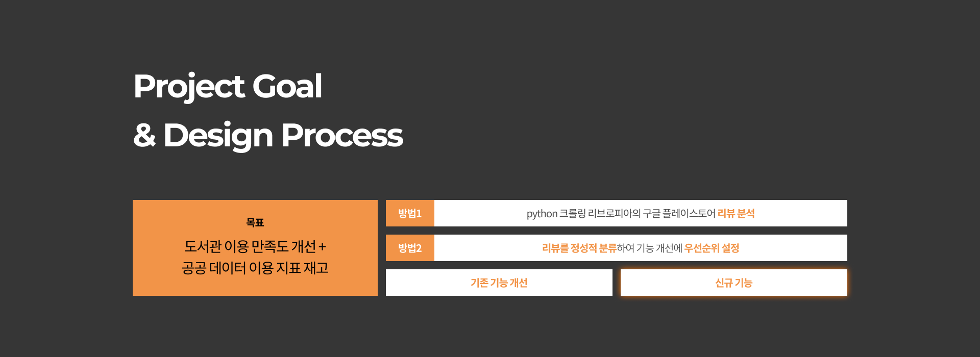Click the "Project Goal" heading line
The width and height of the screenshot is (980, 357).
pyautogui.click(x=228, y=86)
